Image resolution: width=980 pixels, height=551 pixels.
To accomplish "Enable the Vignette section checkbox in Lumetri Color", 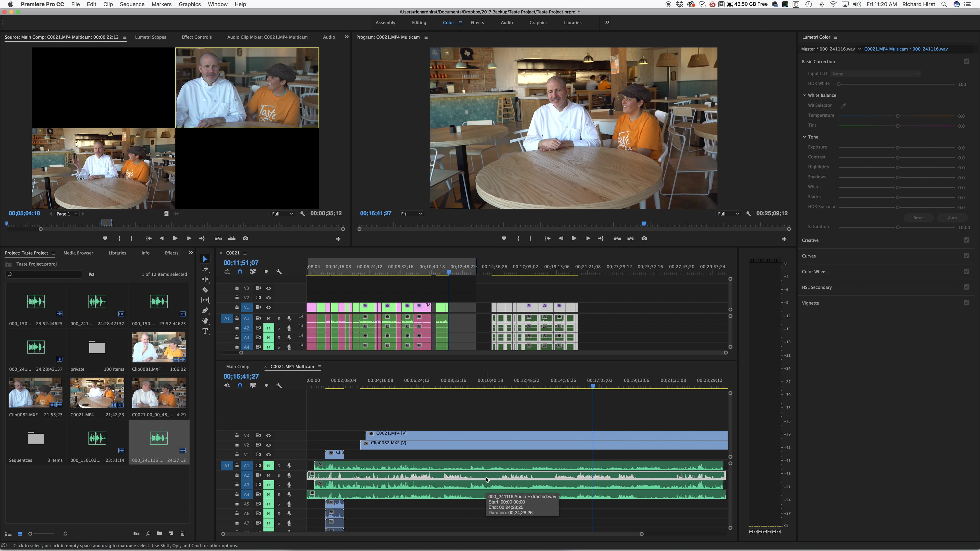I will point(967,303).
